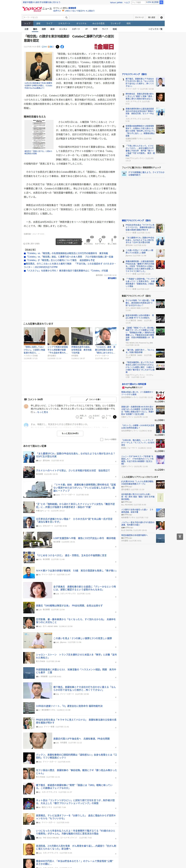Open the press conference photo of the lawyer
Image resolution: width=186 pixels, height=868 pixels.
tap(39, 66)
